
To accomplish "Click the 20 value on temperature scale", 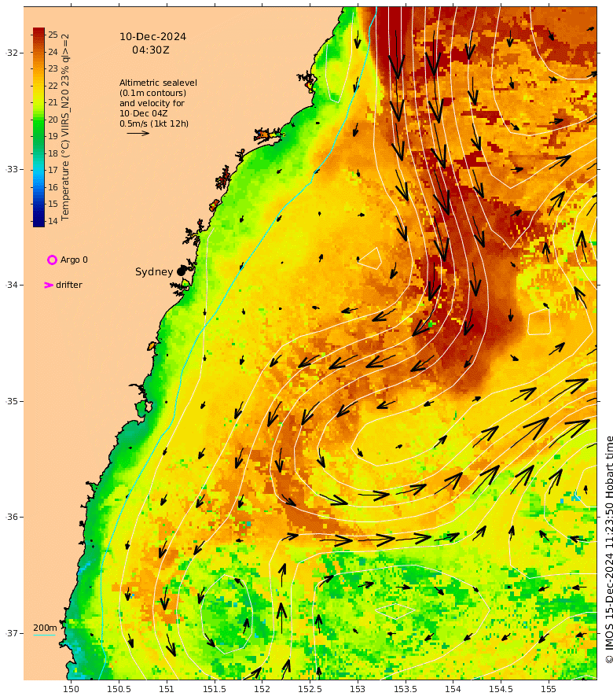I will pos(53,120).
